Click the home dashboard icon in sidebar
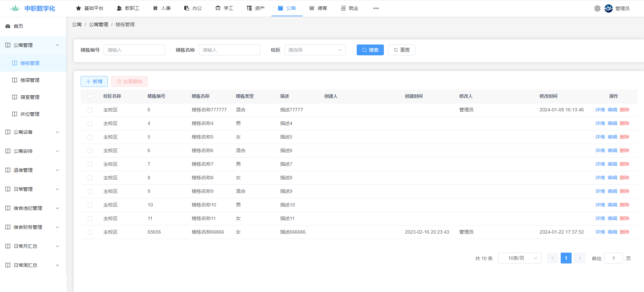The image size is (644, 292). 8,26
